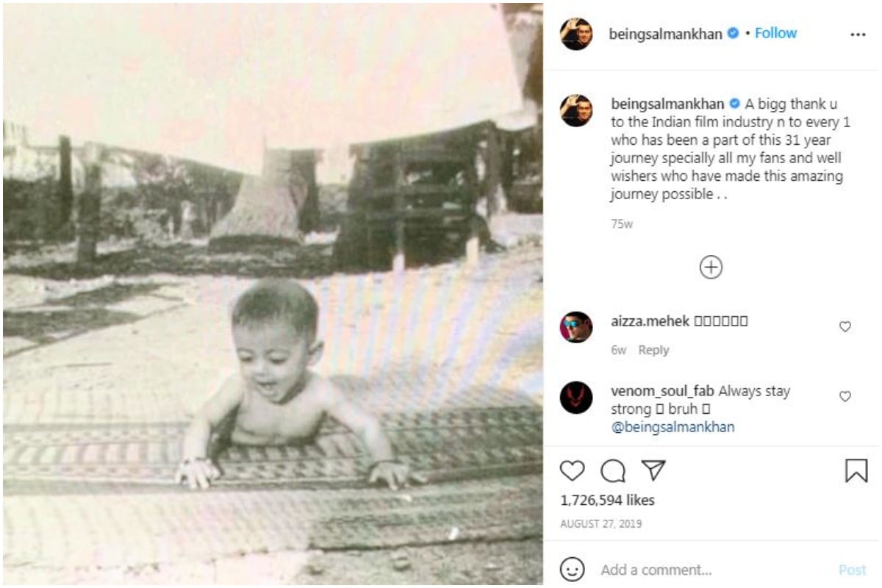Click the @beingsalmankhan mention link
This screenshot has width=882, height=588.
pos(673,427)
